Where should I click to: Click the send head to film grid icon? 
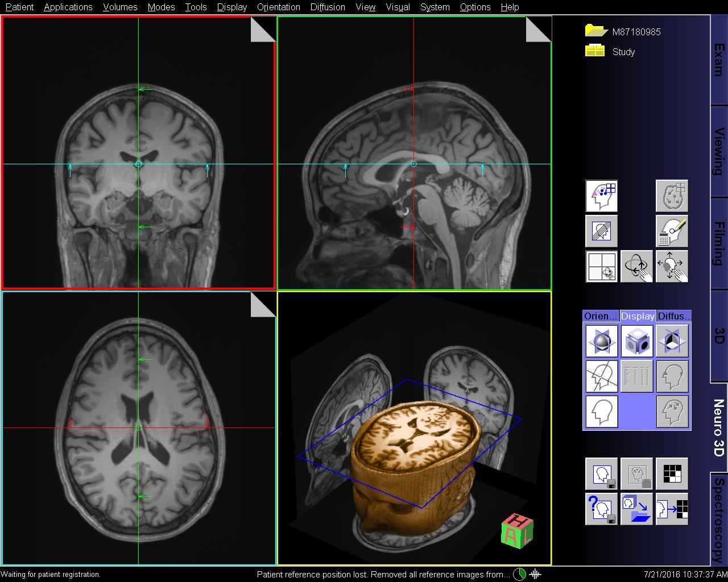coord(672,509)
